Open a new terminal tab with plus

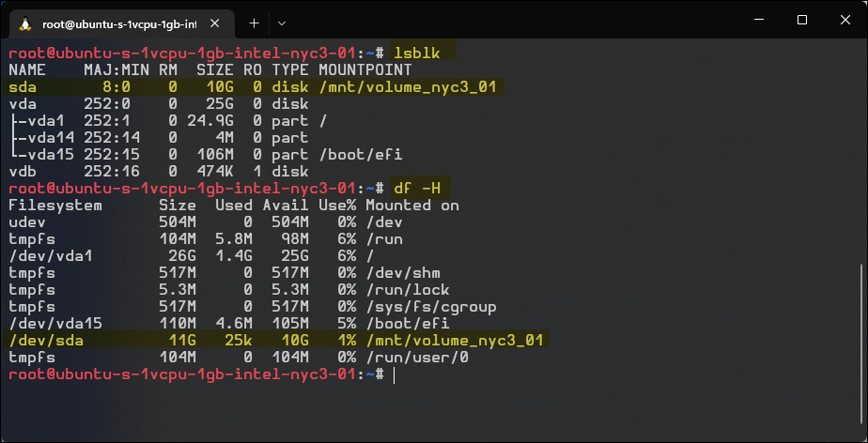254,23
